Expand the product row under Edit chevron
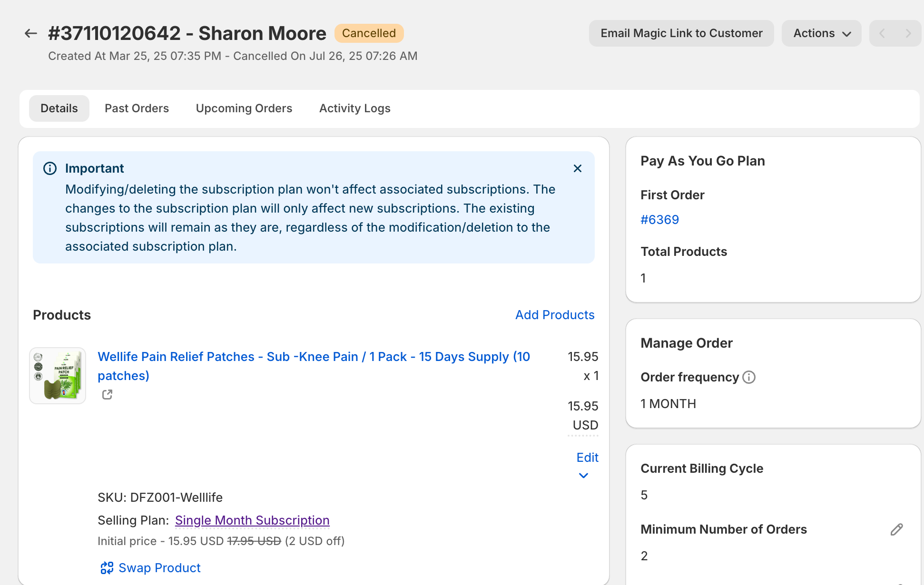The width and height of the screenshot is (924, 585). click(584, 476)
